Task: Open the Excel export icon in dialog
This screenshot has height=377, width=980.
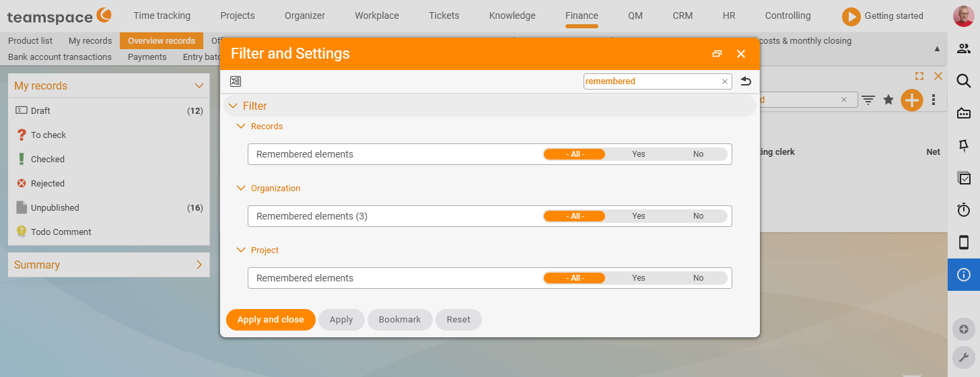Action: [236, 81]
